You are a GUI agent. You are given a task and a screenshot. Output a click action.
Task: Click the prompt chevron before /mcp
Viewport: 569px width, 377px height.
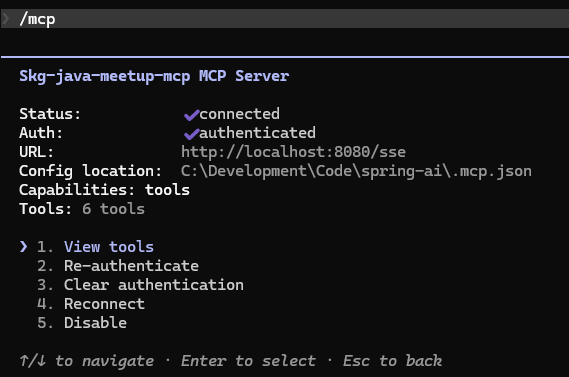[5, 19]
